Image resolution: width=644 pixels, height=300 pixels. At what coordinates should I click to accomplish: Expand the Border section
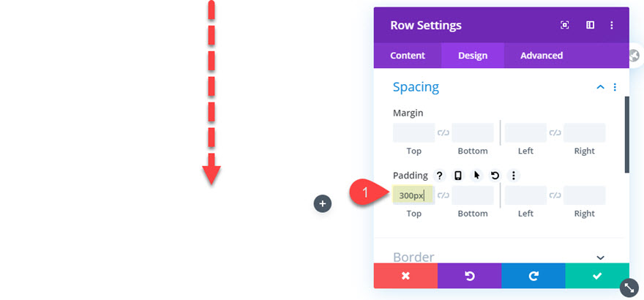tap(601, 258)
